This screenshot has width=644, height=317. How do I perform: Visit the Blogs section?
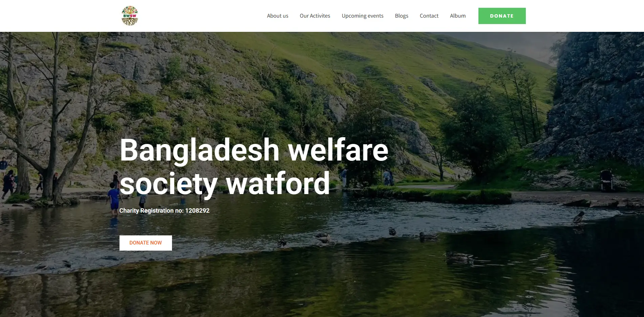pos(402,16)
